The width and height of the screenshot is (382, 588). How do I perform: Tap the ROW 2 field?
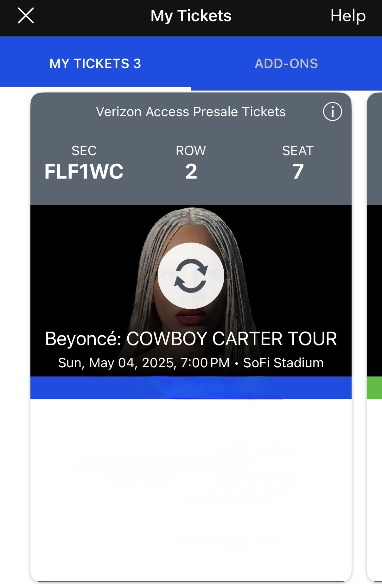pyautogui.click(x=191, y=164)
